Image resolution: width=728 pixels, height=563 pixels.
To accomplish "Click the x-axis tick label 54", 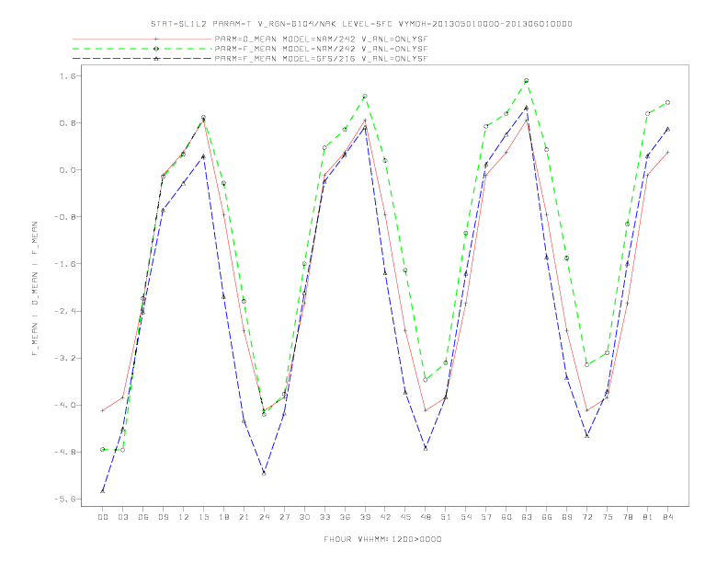I will pos(466,517).
